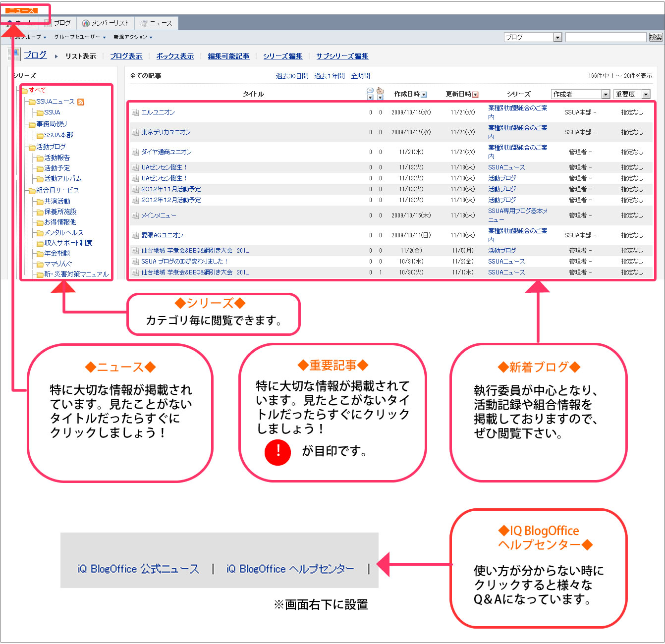Select the お得情報他 series in the tree
This screenshot has width=665, height=644.
coord(60,222)
